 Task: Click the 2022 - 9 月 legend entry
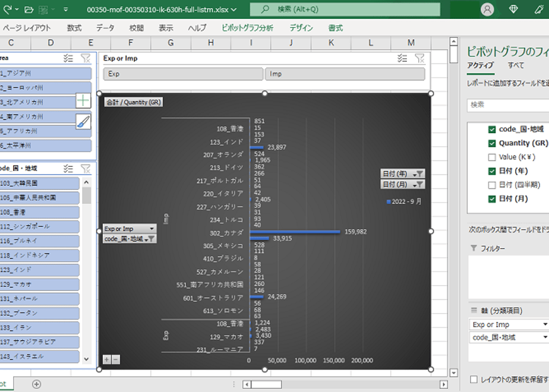click(404, 201)
